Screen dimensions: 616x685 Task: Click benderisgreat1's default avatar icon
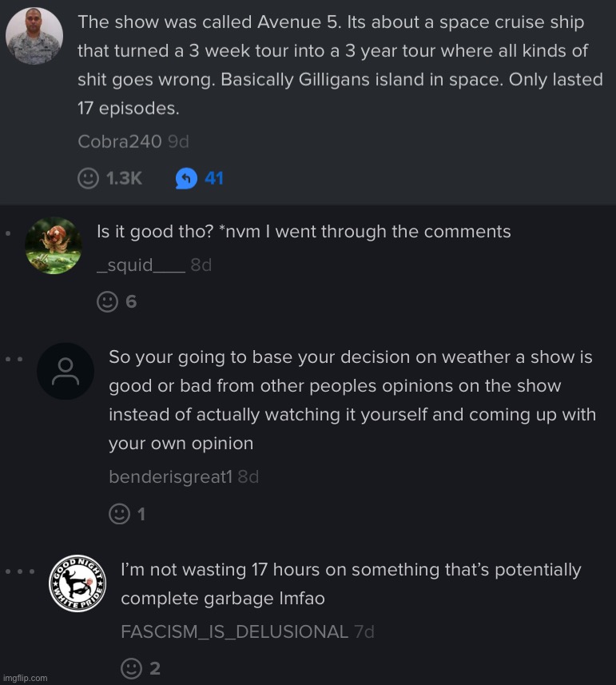tap(66, 371)
